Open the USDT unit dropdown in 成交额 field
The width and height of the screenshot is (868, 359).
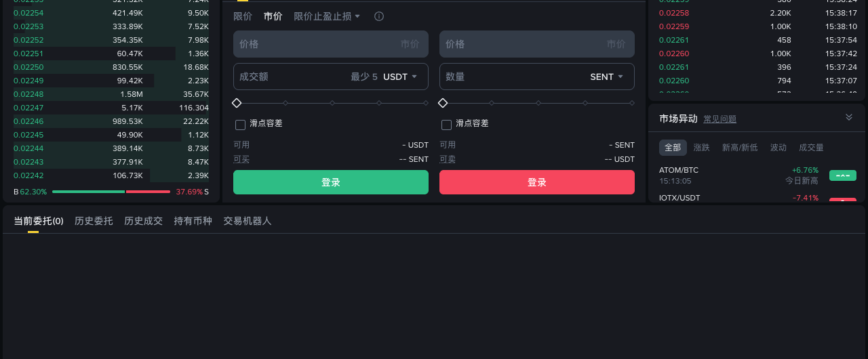(x=400, y=77)
